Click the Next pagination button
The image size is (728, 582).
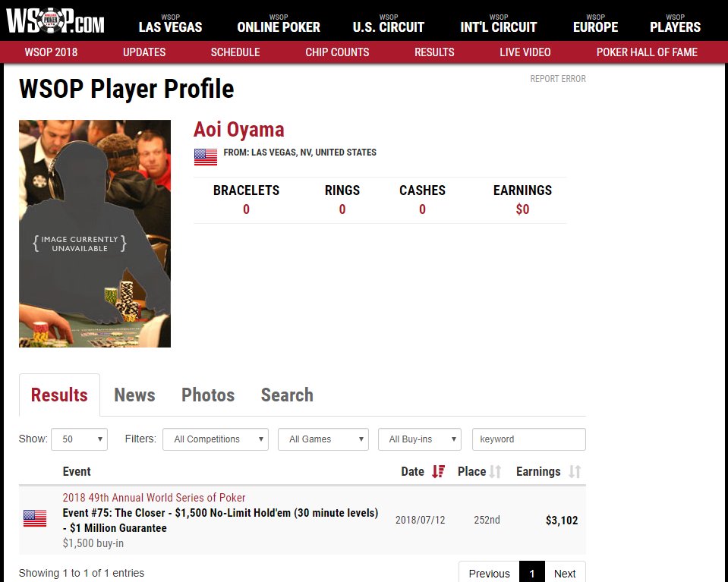point(565,573)
